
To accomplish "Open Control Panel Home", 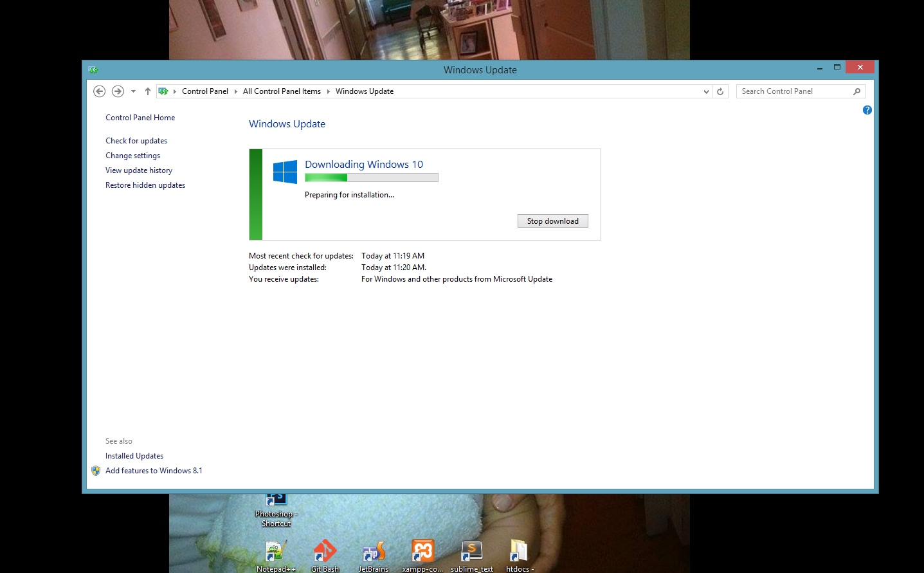I will [x=140, y=118].
